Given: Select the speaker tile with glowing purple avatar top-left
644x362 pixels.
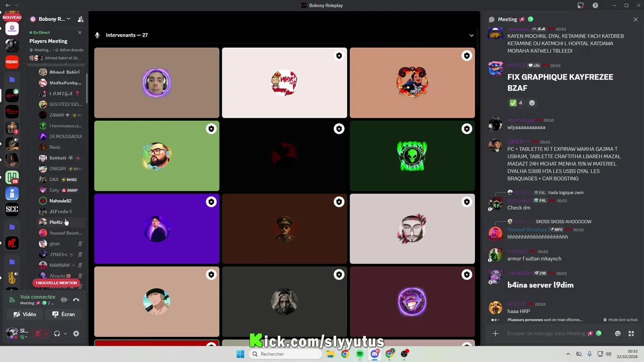Looking at the screenshot, I should 156,83.
